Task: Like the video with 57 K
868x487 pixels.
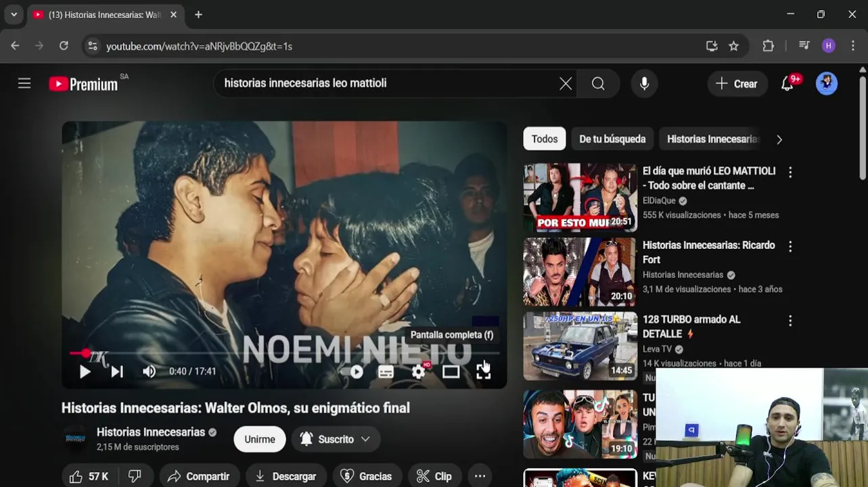Action: click(x=89, y=476)
